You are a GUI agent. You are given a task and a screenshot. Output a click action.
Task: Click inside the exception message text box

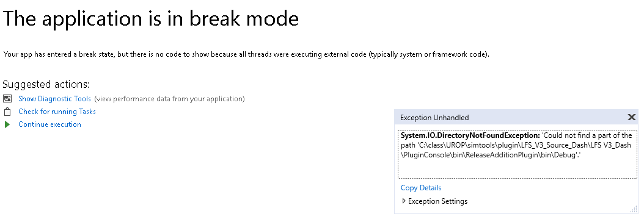(x=517, y=154)
